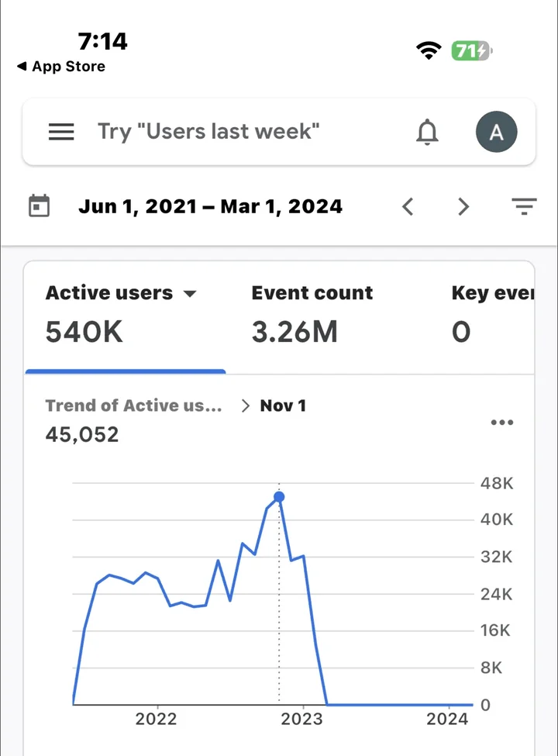Open the calendar date picker icon

tap(39, 206)
